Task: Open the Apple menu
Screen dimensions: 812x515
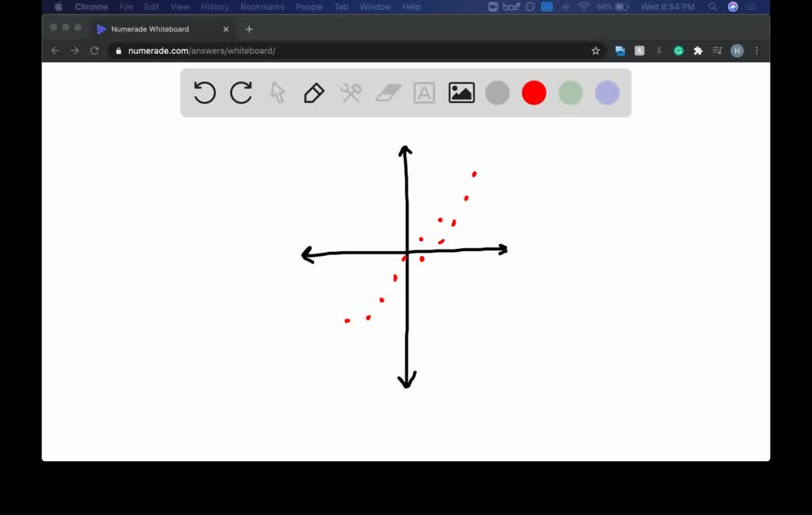Action: click(x=59, y=6)
